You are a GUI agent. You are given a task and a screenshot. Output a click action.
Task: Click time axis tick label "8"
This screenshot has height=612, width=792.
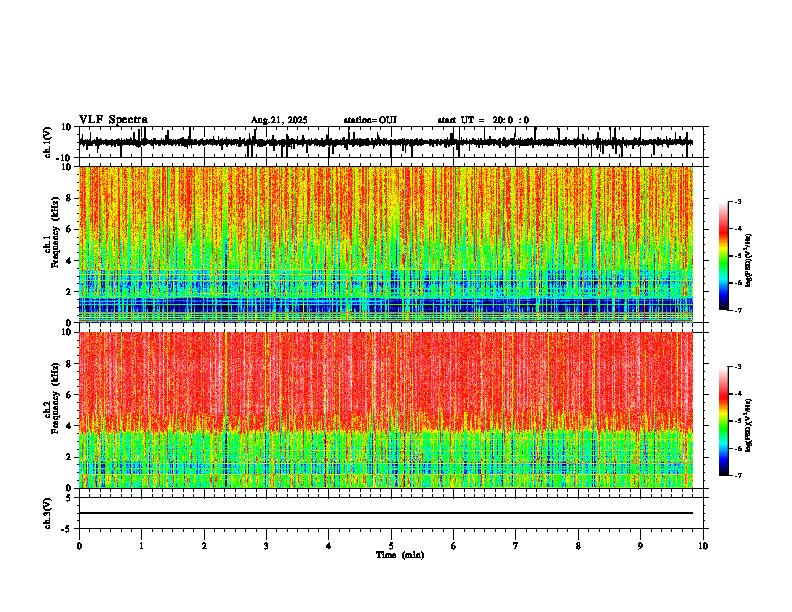(x=578, y=546)
